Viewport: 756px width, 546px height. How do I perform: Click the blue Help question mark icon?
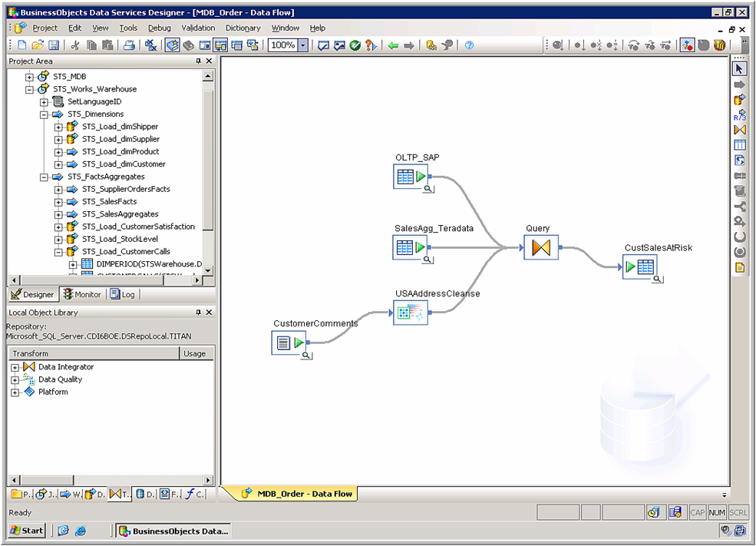469,45
